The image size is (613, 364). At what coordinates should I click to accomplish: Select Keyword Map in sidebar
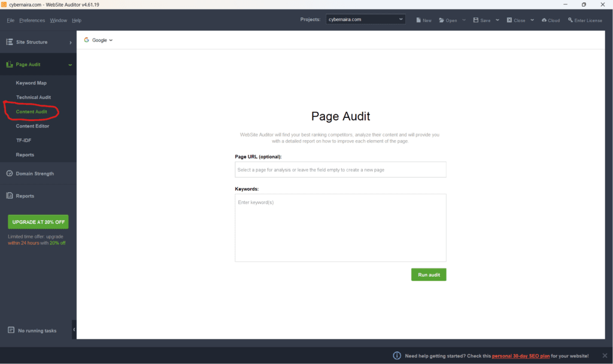tap(31, 83)
